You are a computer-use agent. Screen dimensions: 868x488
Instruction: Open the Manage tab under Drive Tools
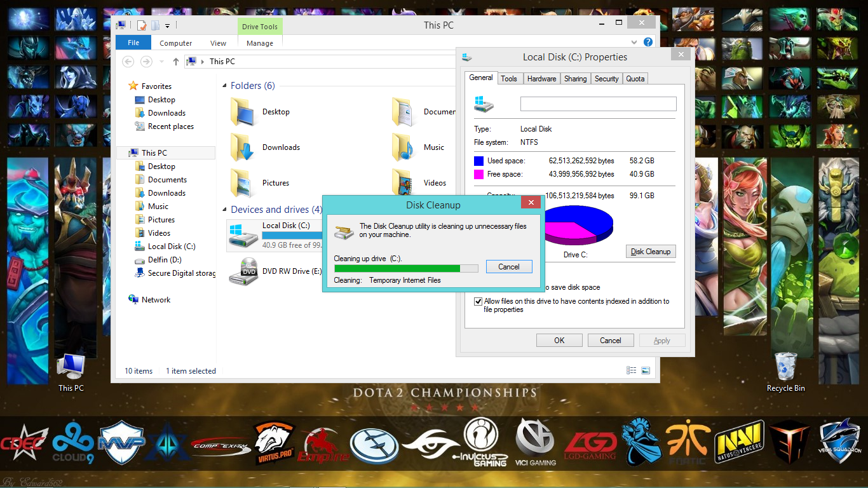tap(260, 43)
